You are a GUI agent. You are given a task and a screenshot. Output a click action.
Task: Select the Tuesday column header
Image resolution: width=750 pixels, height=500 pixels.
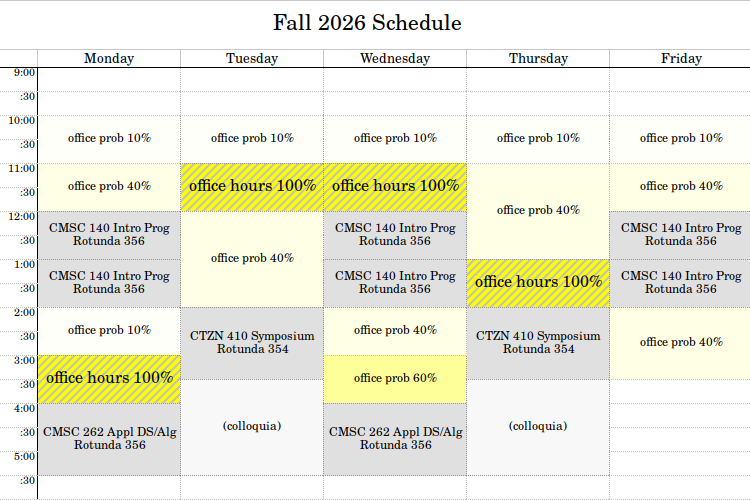coord(252,58)
